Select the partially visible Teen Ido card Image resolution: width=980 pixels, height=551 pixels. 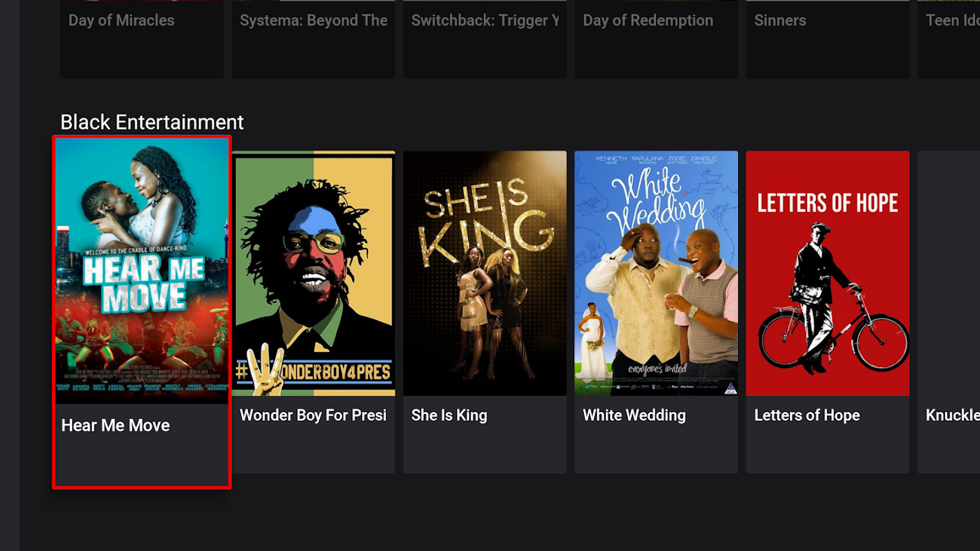[x=949, y=39]
